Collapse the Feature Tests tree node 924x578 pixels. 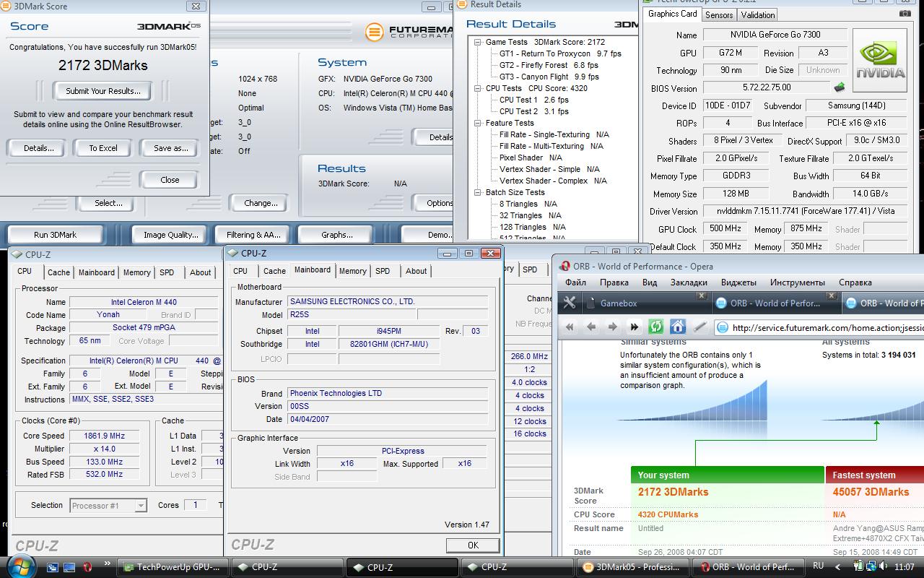[x=478, y=123]
